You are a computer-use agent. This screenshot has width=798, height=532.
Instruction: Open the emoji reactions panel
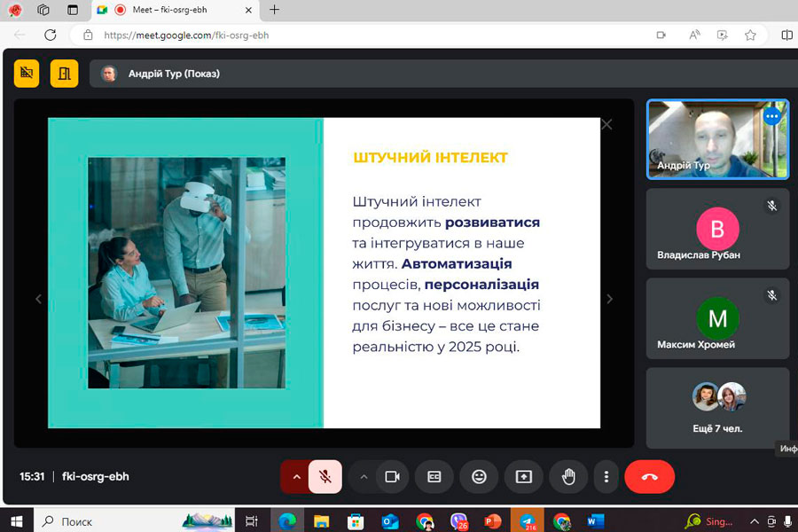[x=479, y=477]
